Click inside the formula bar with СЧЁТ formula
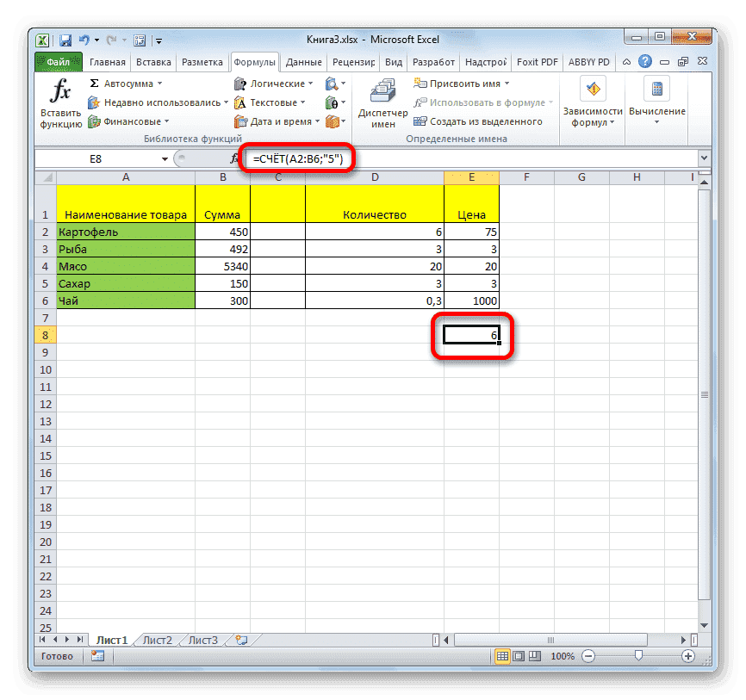 (x=297, y=158)
